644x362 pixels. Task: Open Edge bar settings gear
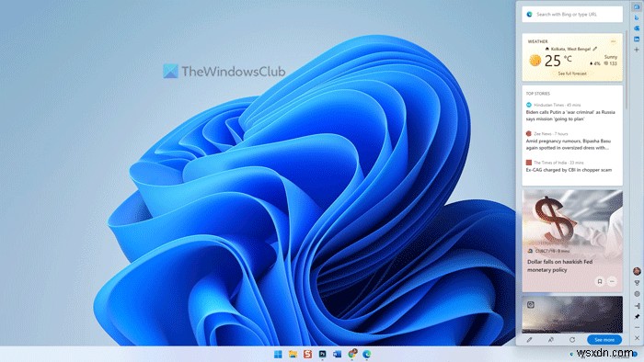pos(637,294)
